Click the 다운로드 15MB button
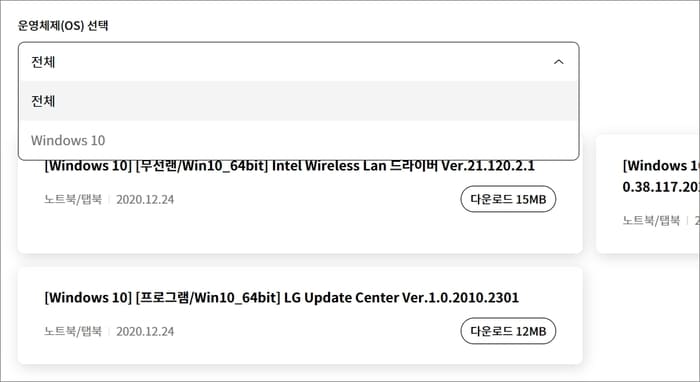 point(508,199)
